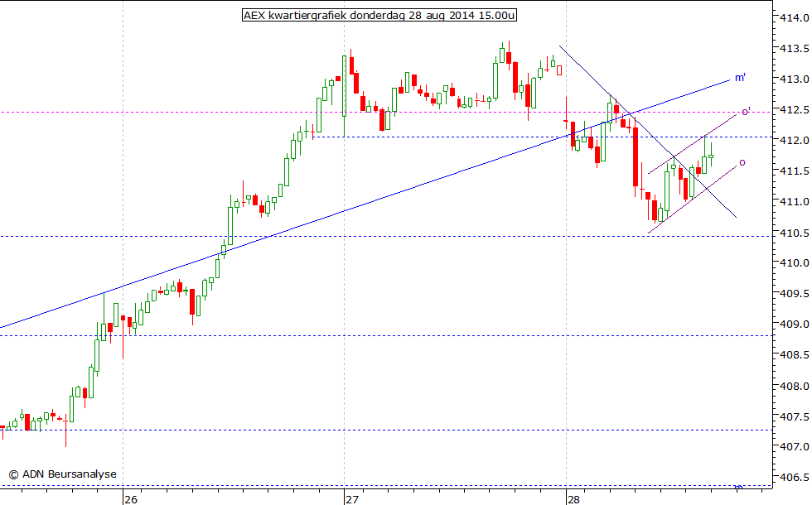
Task: Select the 407.5 price axis label
Action: [x=795, y=416]
